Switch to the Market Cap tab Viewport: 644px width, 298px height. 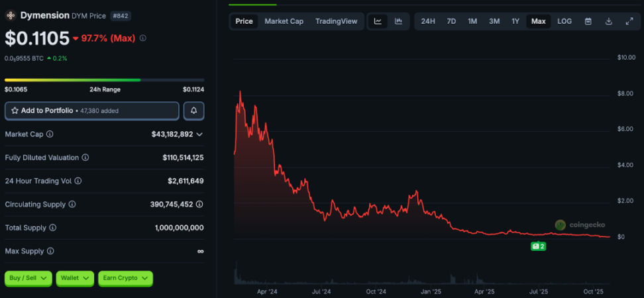tap(284, 21)
